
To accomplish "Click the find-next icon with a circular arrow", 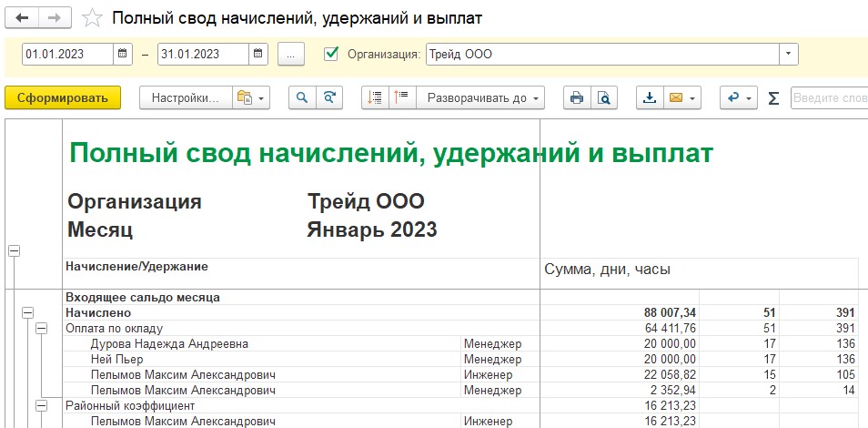I will 329,98.
